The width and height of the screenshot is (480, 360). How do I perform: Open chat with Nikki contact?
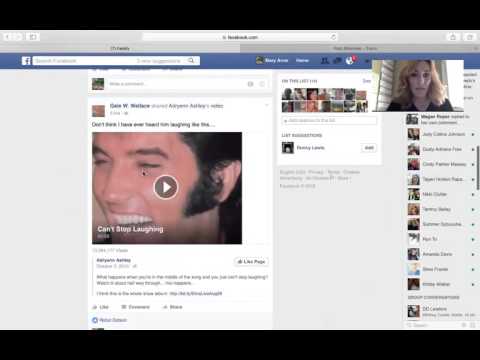[441, 194]
